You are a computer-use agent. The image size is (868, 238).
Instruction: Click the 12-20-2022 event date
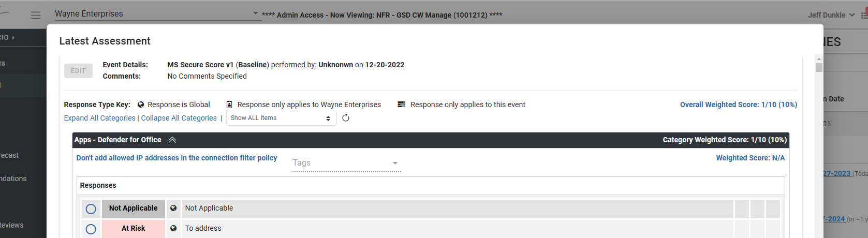[385, 65]
